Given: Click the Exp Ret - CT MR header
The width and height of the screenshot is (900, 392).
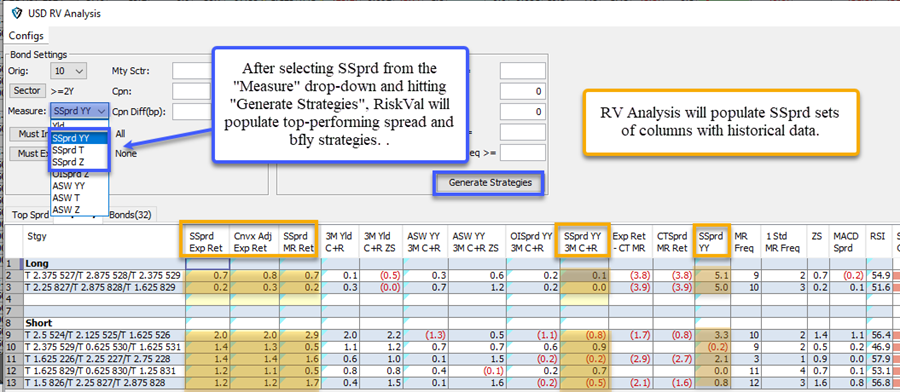Looking at the screenshot, I should tap(632, 242).
